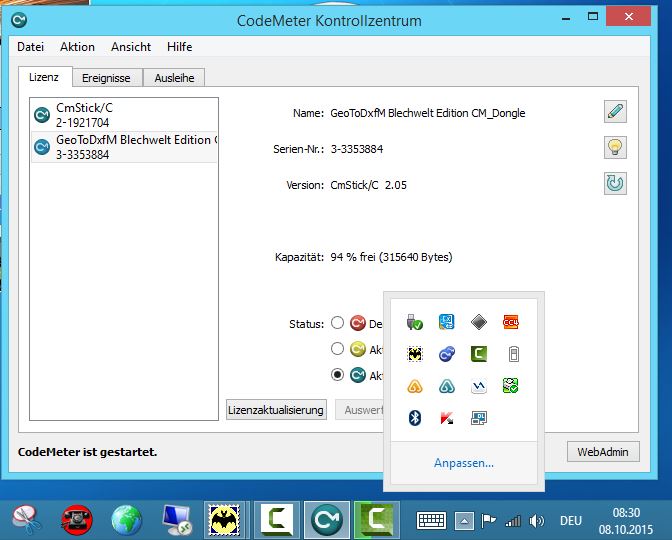Click Safely Remove Hardware tray icon

click(x=415, y=322)
